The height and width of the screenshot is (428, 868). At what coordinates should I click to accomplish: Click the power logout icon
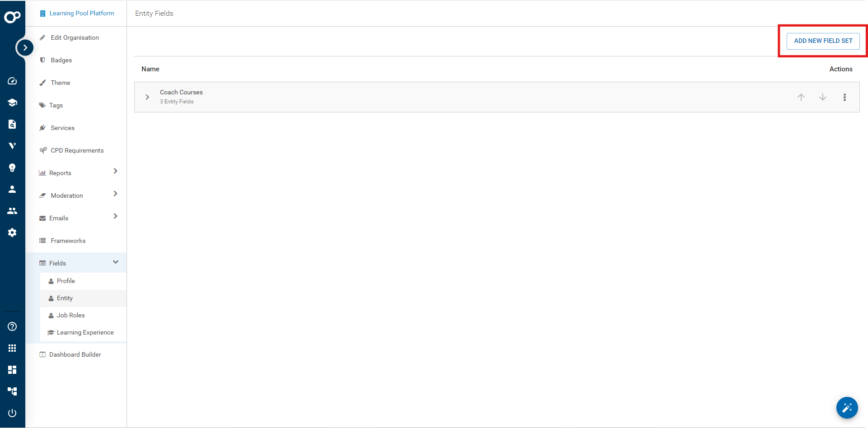click(x=12, y=413)
